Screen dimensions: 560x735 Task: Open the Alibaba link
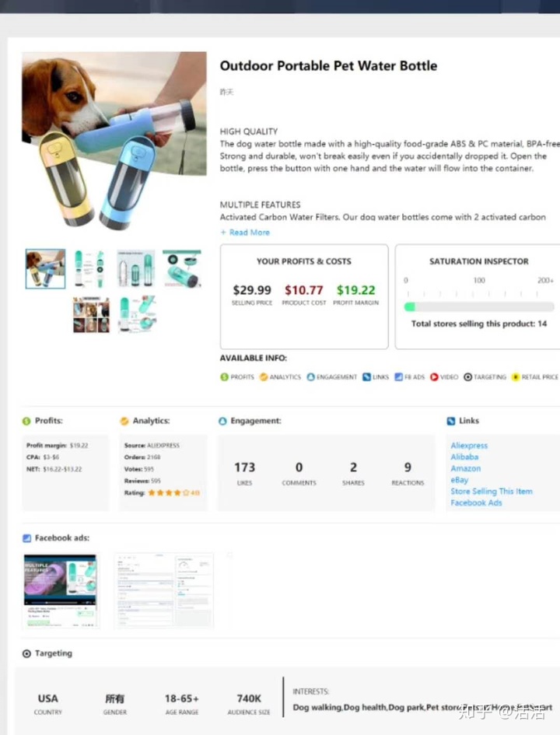tap(464, 457)
